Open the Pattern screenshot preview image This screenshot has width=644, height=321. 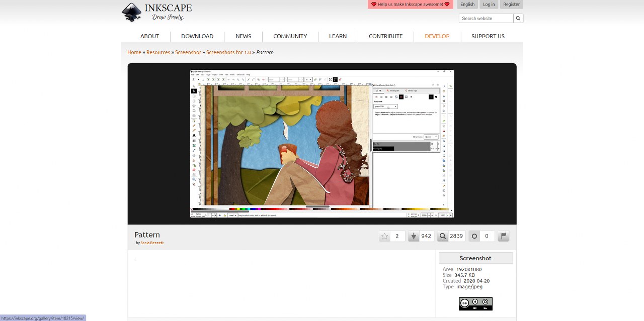click(322, 144)
